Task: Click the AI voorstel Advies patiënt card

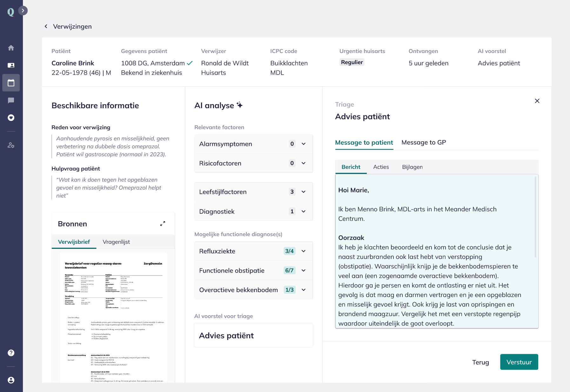Action: [x=253, y=336]
